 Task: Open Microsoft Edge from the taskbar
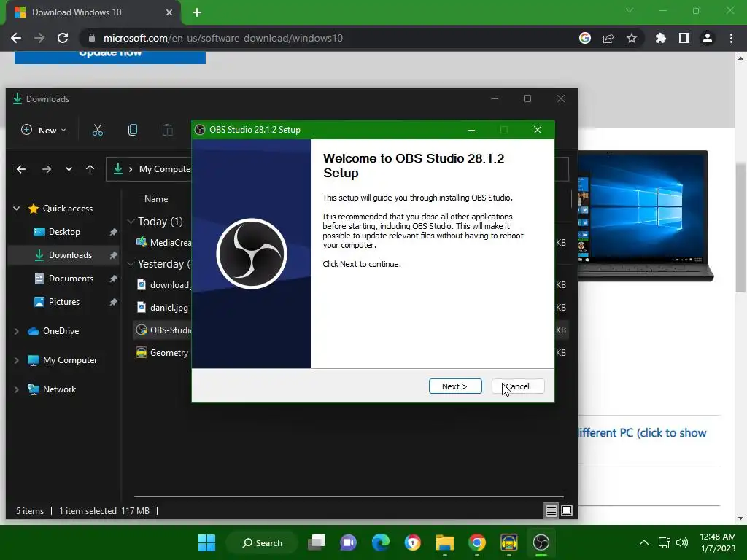pos(380,542)
